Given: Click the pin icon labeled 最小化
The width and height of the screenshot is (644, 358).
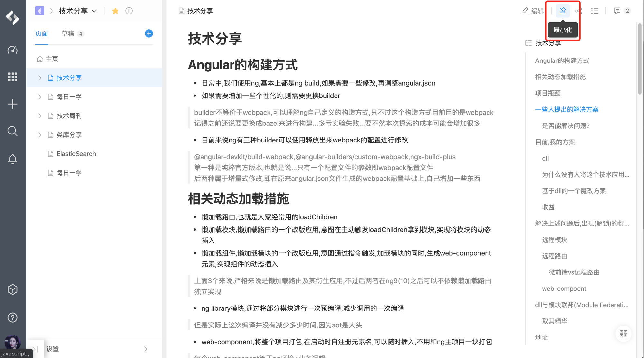Looking at the screenshot, I should (563, 11).
